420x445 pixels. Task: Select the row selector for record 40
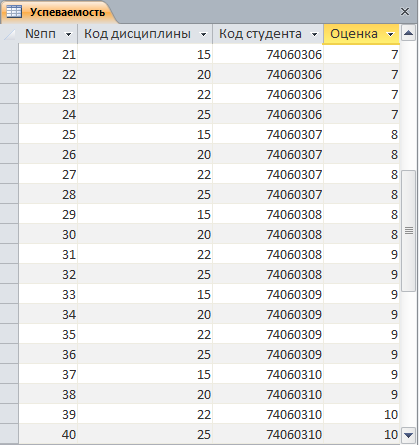[x=9, y=434]
